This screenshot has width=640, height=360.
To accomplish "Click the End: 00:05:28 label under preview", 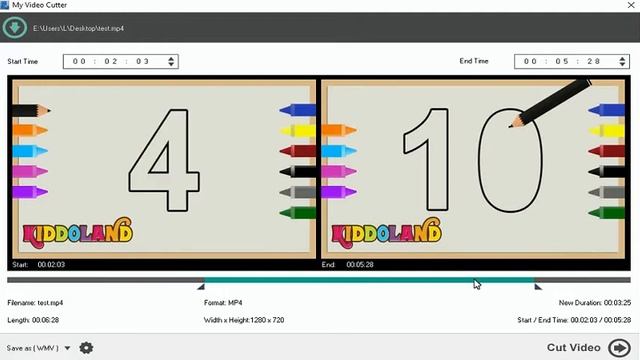I will point(347,264).
